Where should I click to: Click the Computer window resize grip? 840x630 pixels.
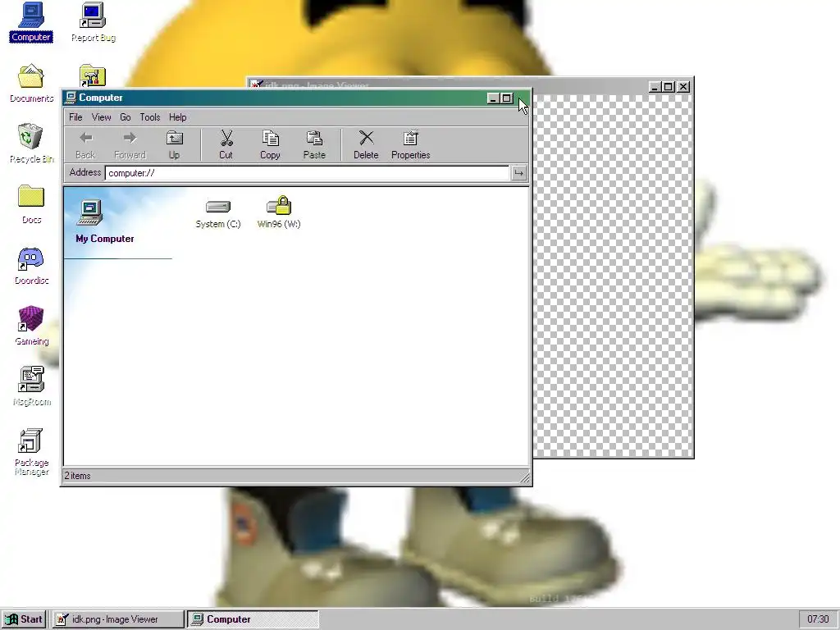[x=524, y=477]
